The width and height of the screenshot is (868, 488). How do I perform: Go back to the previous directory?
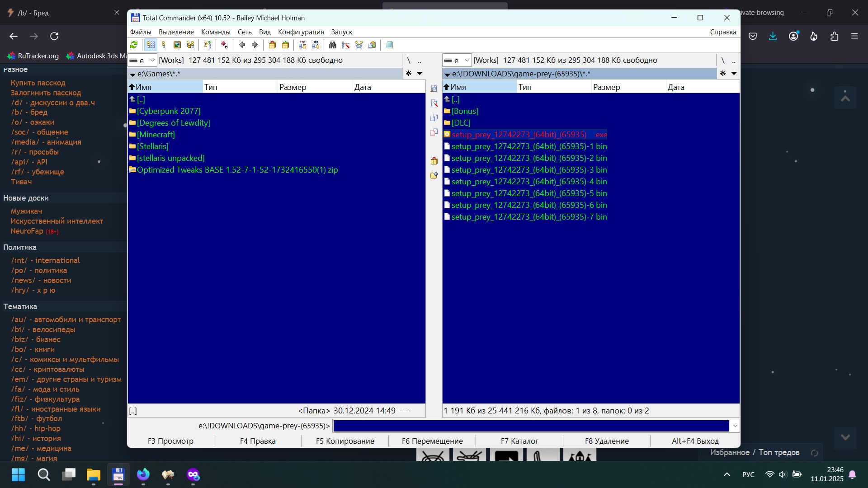[x=242, y=45]
